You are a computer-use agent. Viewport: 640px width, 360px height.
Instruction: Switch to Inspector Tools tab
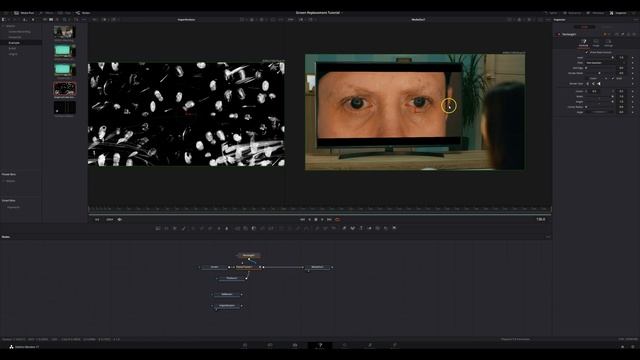pyautogui.click(x=585, y=27)
